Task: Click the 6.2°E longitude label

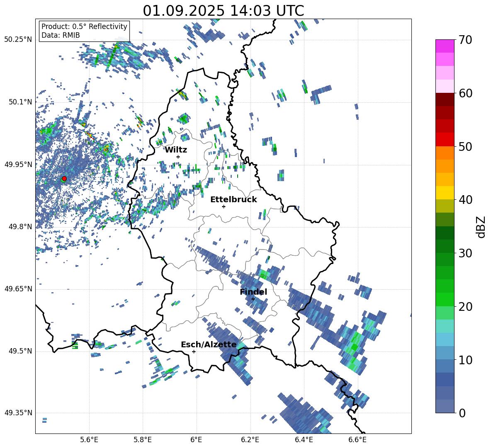Action: [250, 440]
